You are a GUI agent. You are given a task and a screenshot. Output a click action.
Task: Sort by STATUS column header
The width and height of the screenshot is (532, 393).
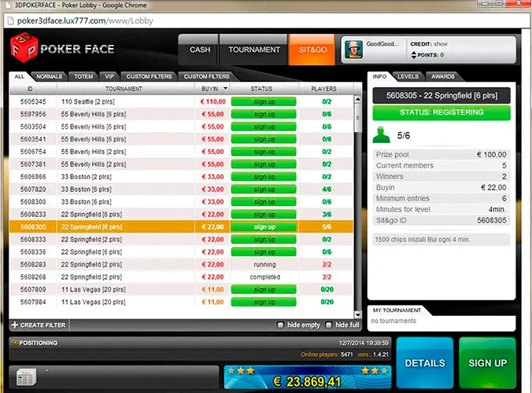pos(261,88)
